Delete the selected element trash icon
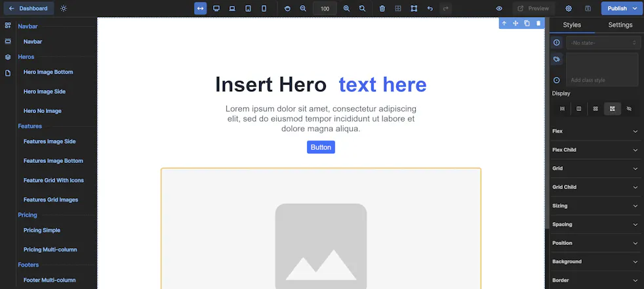Image resolution: width=644 pixels, height=289 pixels. click(538, 24)
